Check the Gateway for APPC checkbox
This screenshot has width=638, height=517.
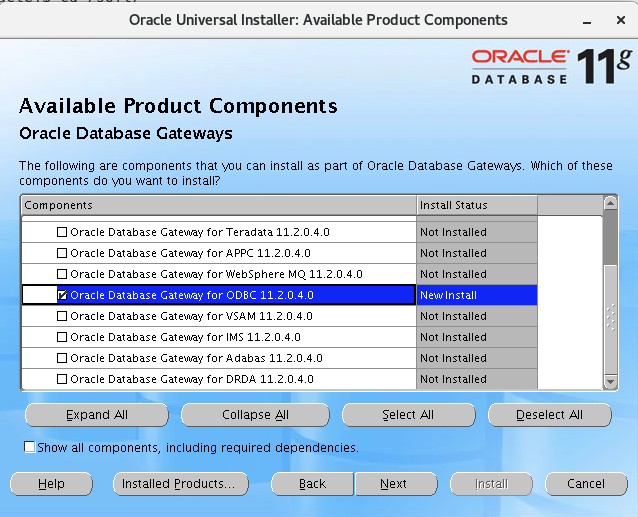pos(62,253)
